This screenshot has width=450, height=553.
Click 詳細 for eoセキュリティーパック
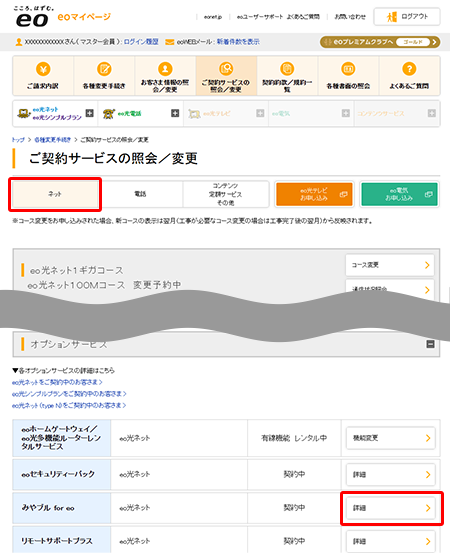[x=391, y=475]
